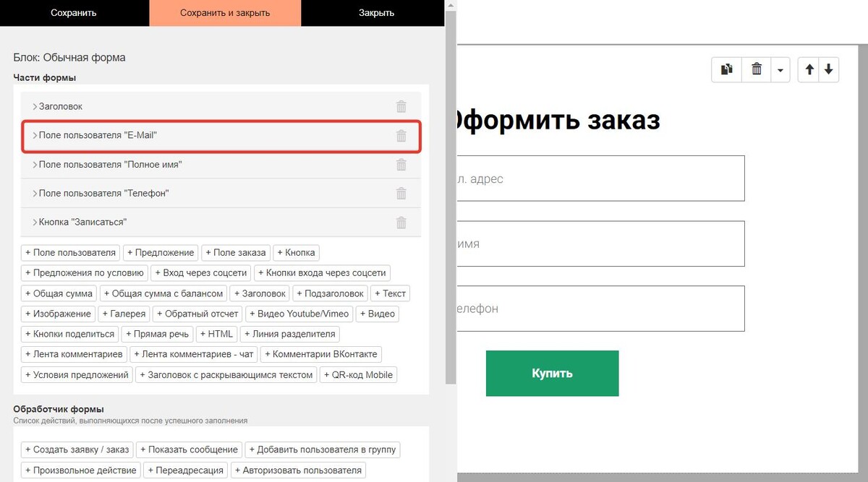Click the "Сохранить" tab button
The height and width of the screenshot is (482, 868).
click(x=74, y=13)
